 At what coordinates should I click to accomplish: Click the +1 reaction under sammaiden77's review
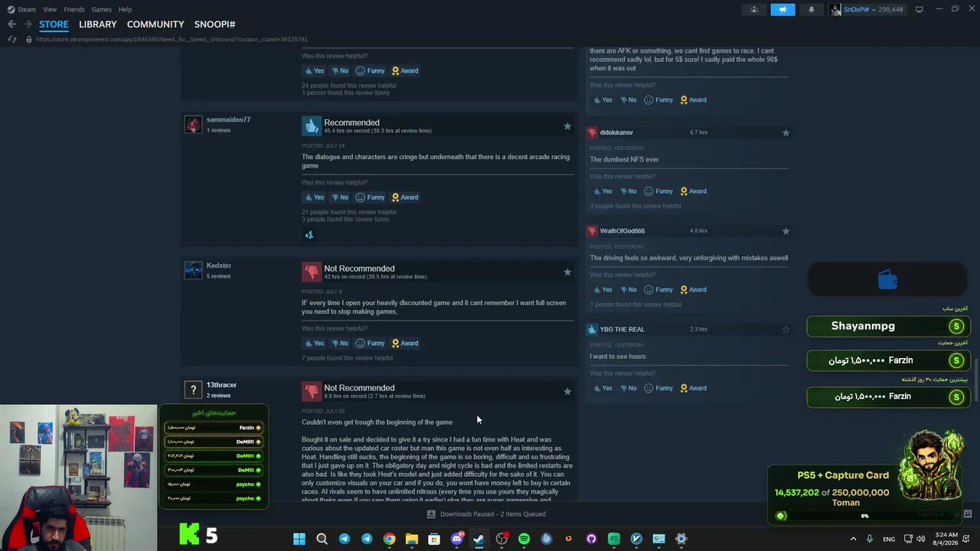coord(309,235)
